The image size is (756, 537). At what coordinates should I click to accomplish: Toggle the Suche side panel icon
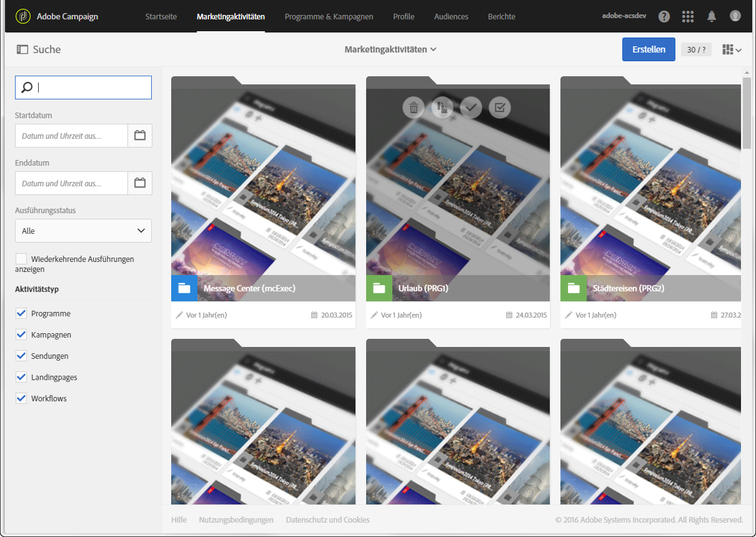pyautogui.click(x=22, y=49)
